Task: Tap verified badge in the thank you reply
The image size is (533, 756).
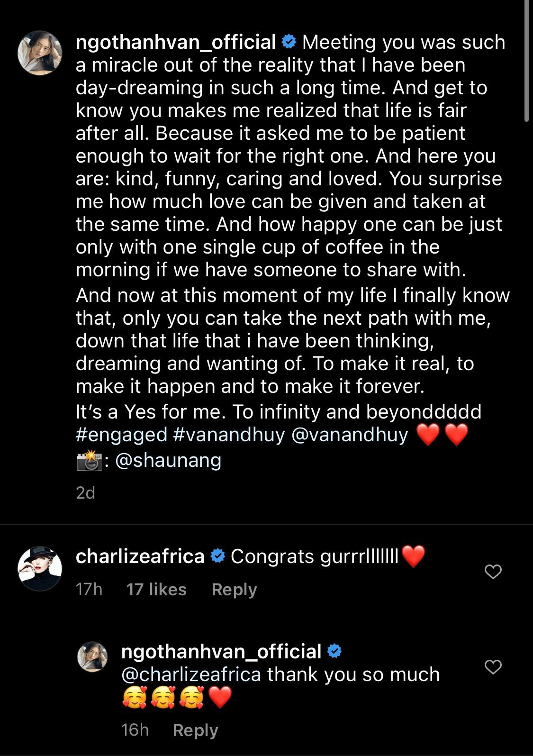Action: click(334, 652)
